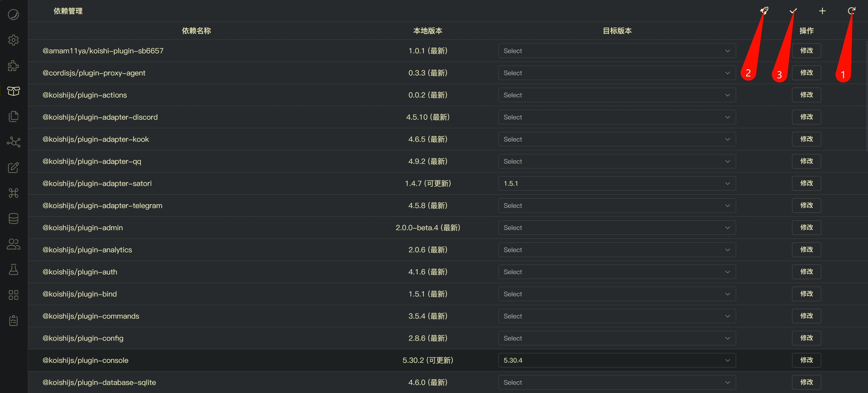Open the network graph icon in sidebar
This screenshot has height=393, width=868.
point(14,142)
